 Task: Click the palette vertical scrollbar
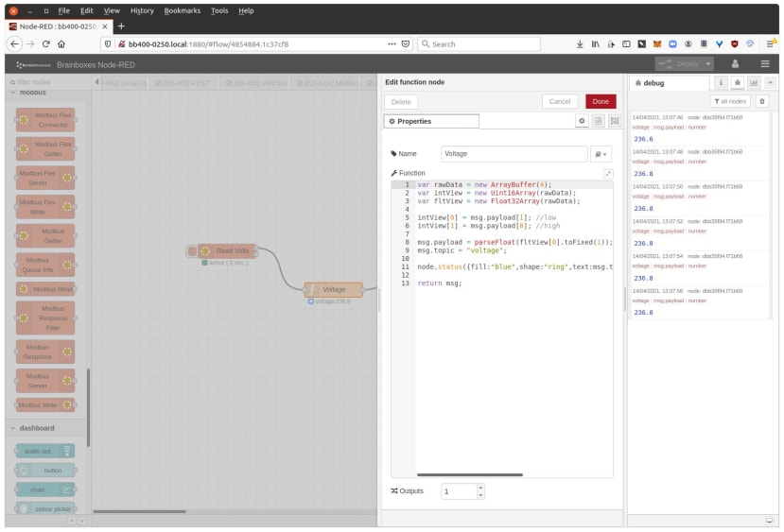coord(89,407)
